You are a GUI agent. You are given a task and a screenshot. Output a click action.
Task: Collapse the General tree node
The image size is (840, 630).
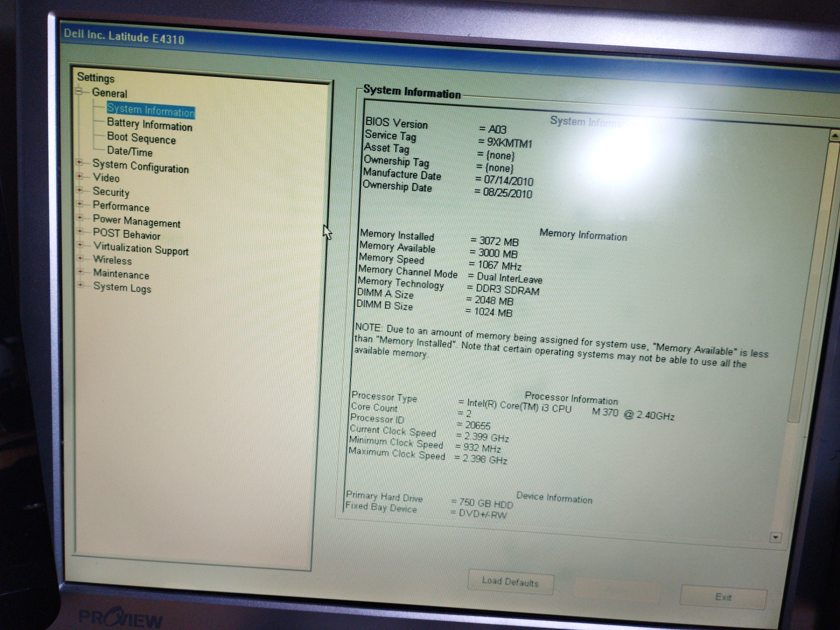click(79, 91)
